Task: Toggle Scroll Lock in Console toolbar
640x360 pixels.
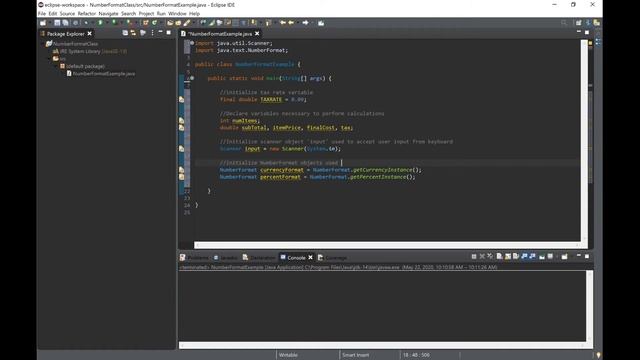Action: tap(508, 256)
